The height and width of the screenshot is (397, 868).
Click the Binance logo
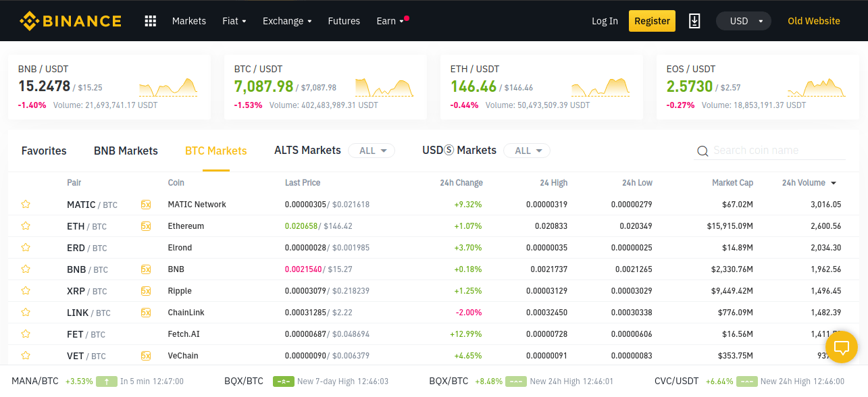70,20
